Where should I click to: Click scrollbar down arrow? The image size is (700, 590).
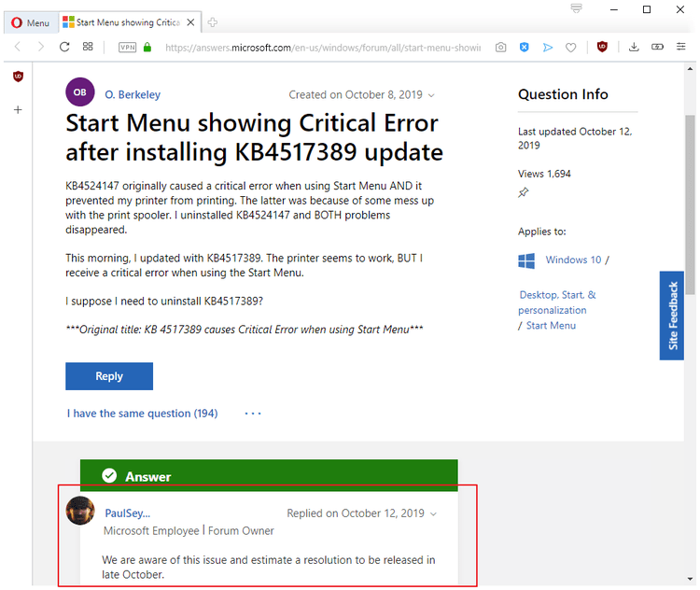[x=690, y=579]
